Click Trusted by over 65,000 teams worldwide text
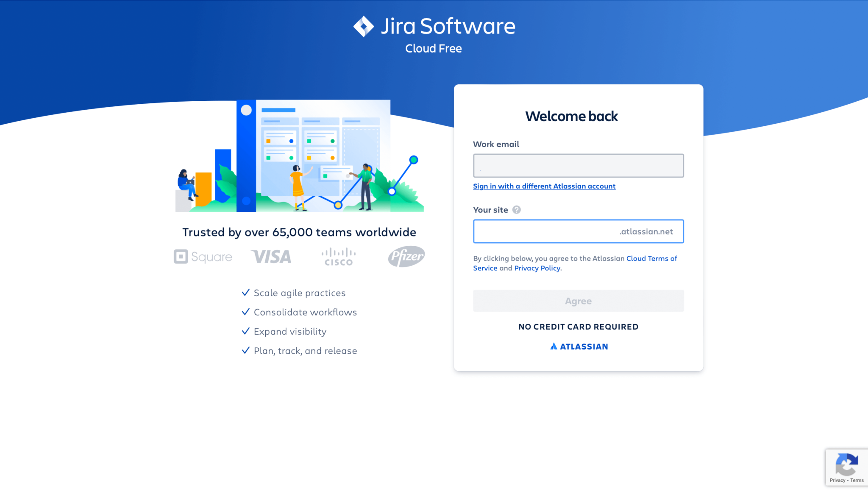Image resolution: width=868 pixels, height=494 pixels. (x=299, y=232)
